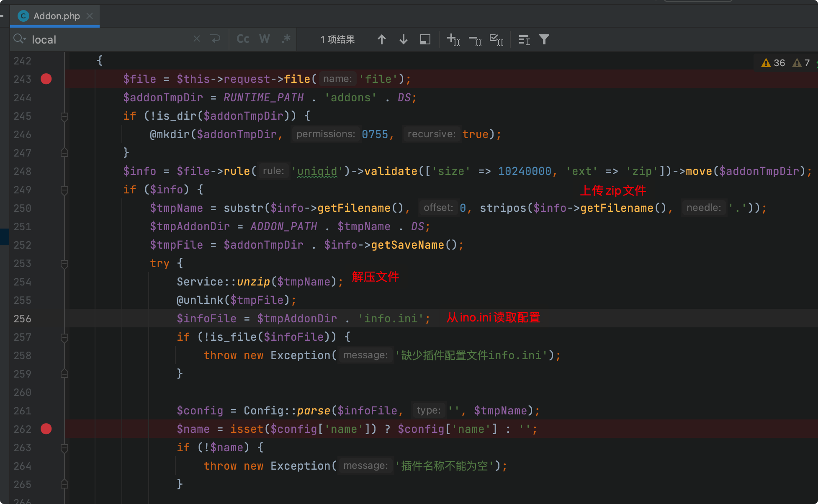818x504 pixels.
Task: Toggle multiline search results icon
Action: coord(524,40)
